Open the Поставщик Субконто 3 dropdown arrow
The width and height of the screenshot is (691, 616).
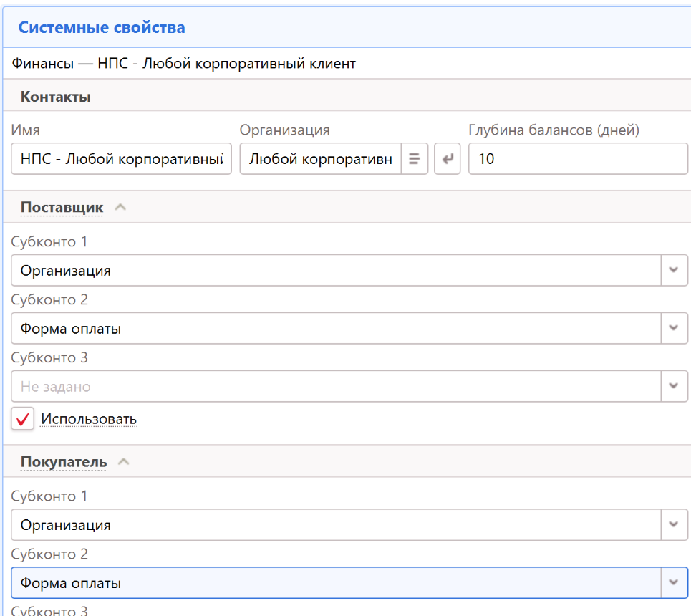(673, 387)
